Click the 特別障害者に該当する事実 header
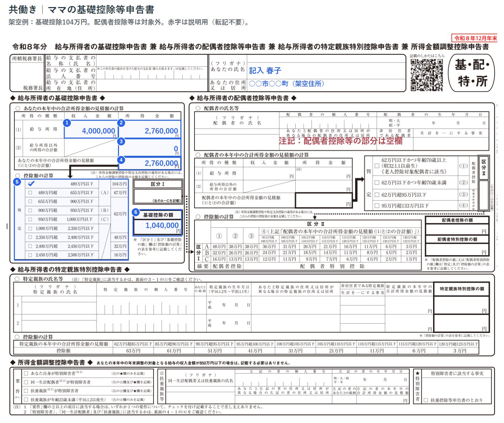The image size is (504, 423). [457, 373]
